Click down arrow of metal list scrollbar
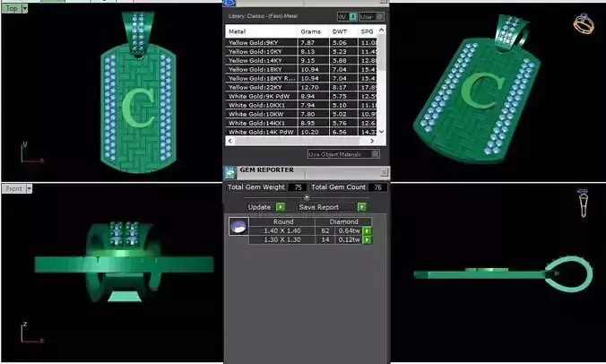606x364 pixels. coord(382,132)
